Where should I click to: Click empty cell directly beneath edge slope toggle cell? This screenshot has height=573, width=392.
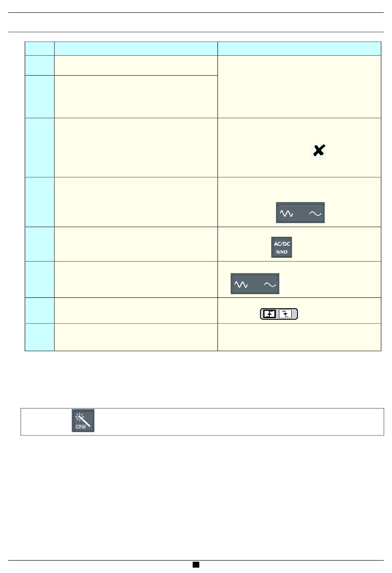[x=299, y=337]
